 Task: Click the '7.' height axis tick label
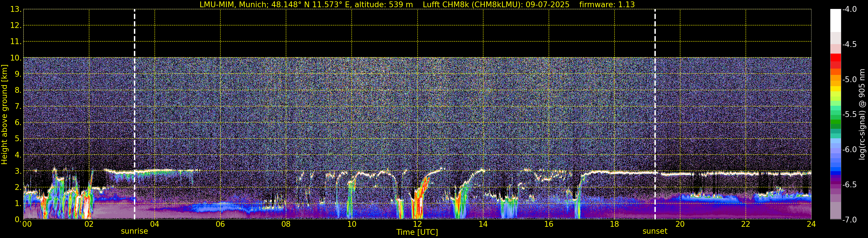[x=18, y=107]
